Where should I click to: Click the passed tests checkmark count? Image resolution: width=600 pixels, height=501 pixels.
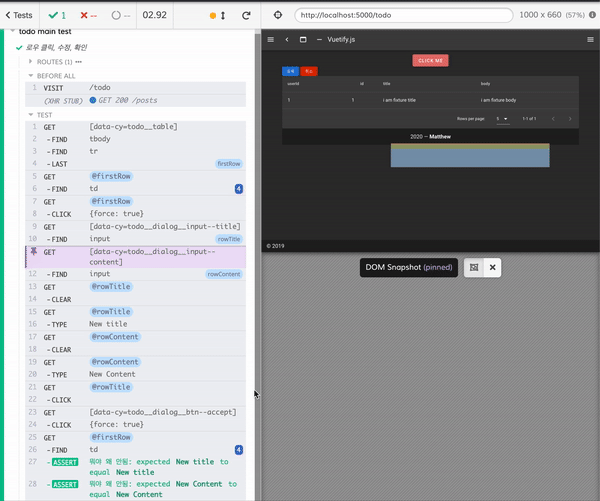click(x=57, y=15)
